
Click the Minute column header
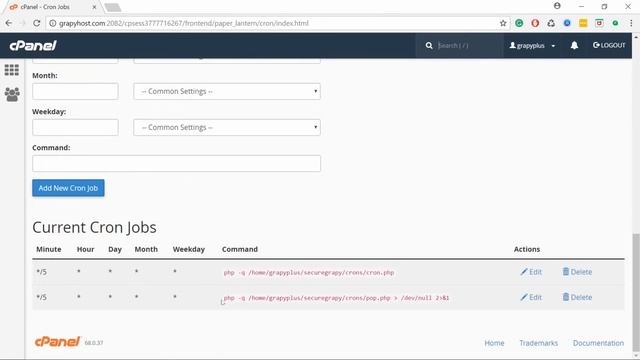coord(49,249)
